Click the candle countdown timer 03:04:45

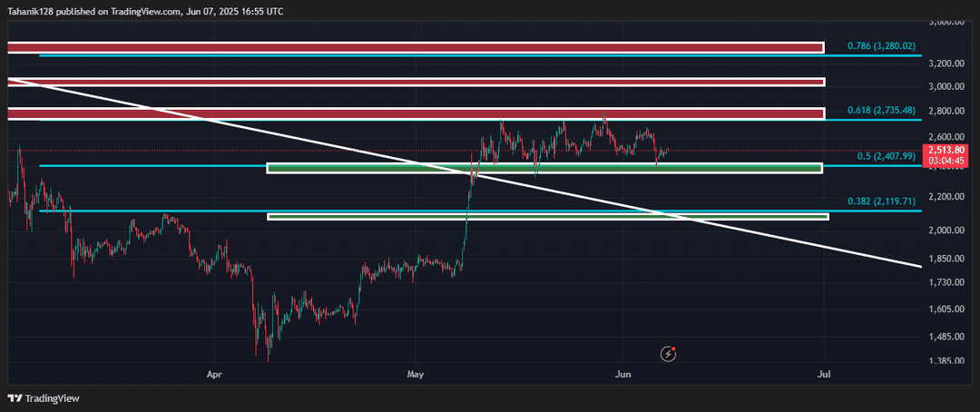(x=945, y=161)
